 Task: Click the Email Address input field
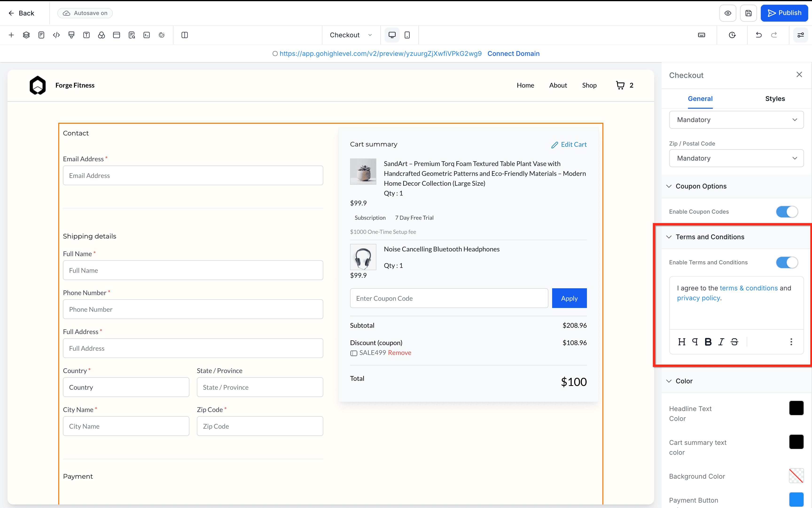(x=193, y=175)
